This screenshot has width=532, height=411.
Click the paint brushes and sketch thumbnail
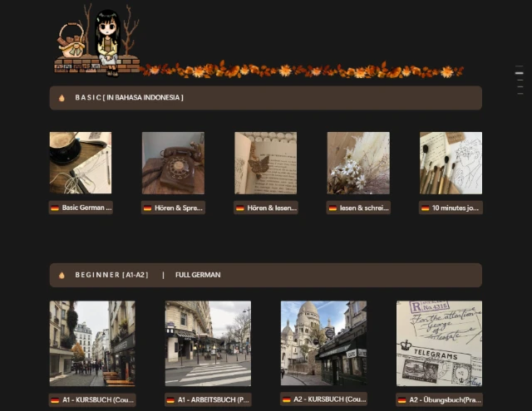(x=451, y=163)
